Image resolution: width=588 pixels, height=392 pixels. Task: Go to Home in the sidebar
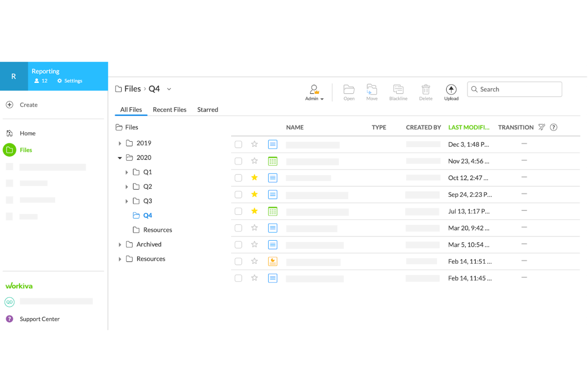(x=27, y=133)
